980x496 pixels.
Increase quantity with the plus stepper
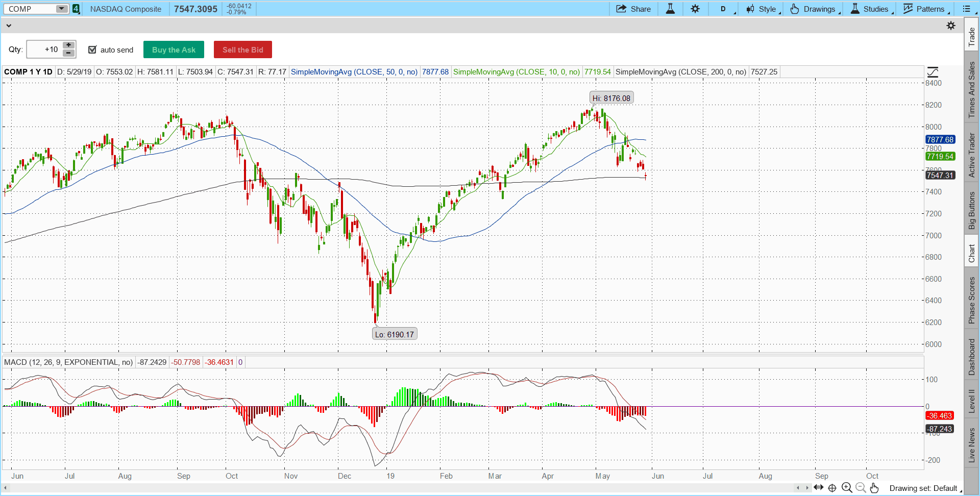pyautogui.click(x=68, y=45)
